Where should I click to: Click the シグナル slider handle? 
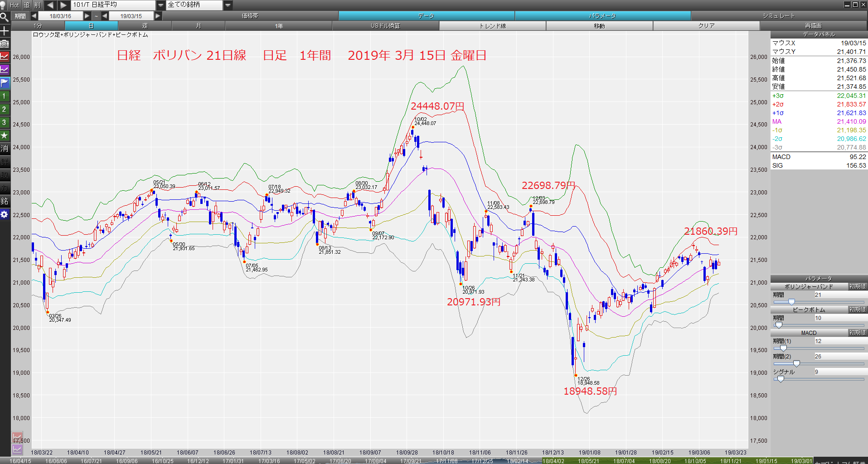point(781,379)
